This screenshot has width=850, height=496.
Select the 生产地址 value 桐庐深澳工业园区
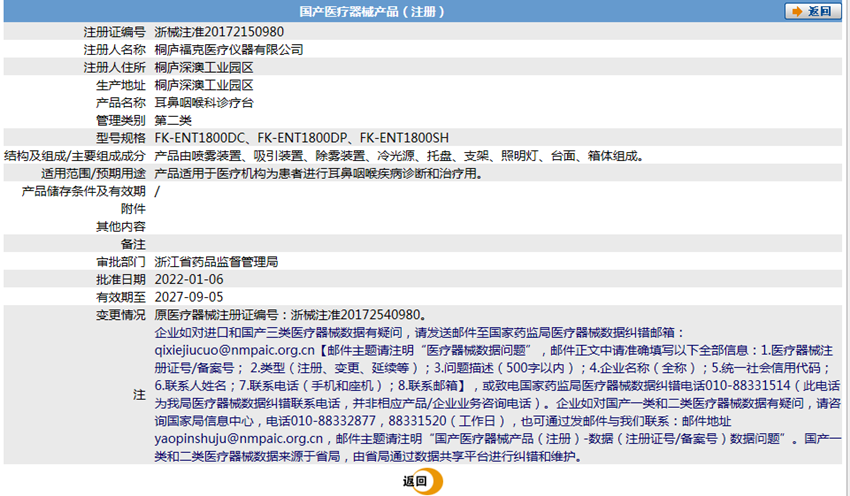click(x=204, y=85)
